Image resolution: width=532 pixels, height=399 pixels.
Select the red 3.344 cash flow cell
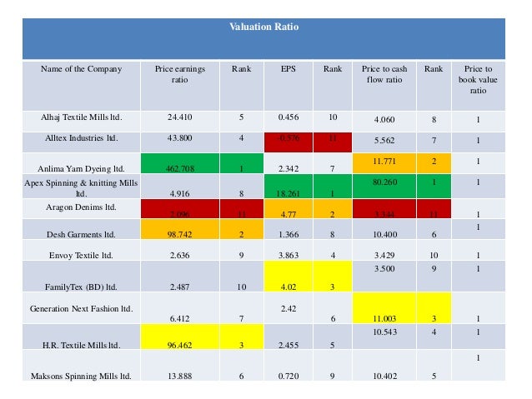[384, 209]
